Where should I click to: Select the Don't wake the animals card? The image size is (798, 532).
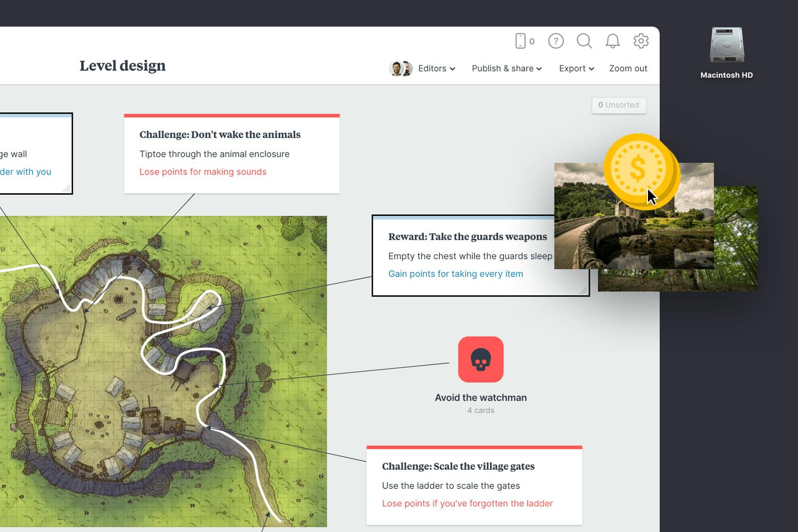click(x=232, y=154)
